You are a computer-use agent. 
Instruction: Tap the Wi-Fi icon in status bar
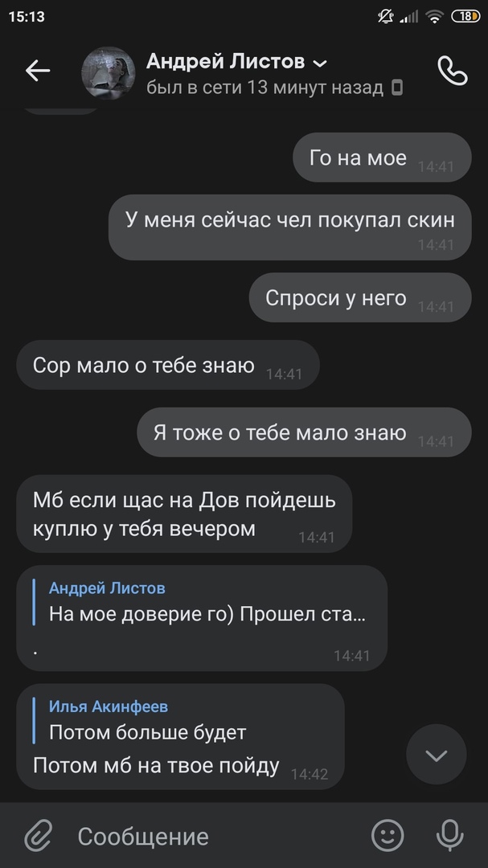435,17
